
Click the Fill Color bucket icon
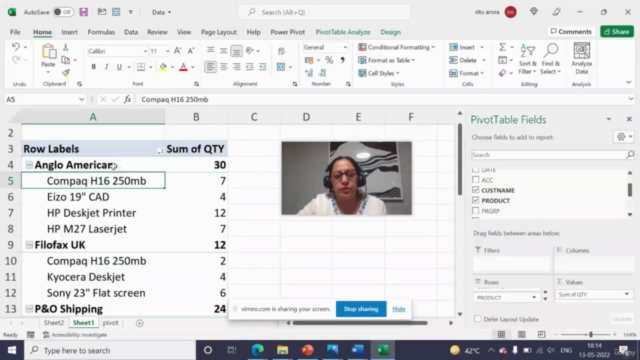(163, 67)
